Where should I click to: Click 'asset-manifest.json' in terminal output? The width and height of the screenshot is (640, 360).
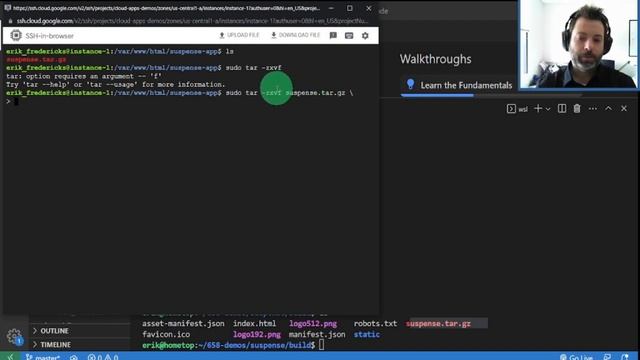click(183, 324)
